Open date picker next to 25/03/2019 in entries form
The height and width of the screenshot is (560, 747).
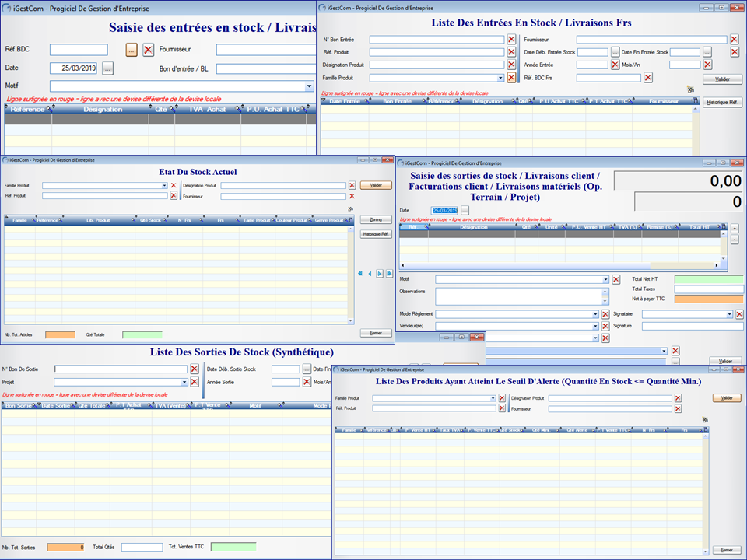tap(107, 68)
